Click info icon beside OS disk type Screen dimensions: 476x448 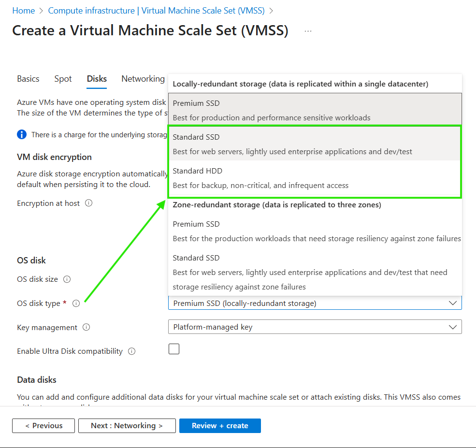pos(76,303)
